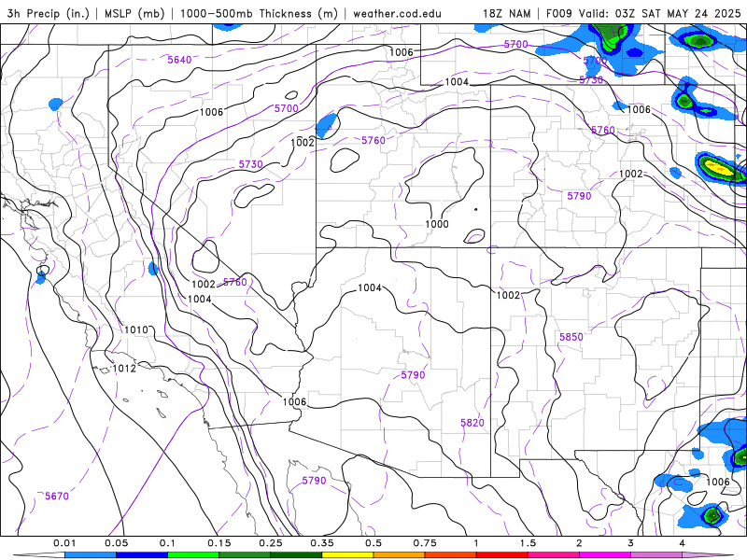Click the legend value '0.1'
Viewport: 747px width, 560px height.
pos(167,543)
